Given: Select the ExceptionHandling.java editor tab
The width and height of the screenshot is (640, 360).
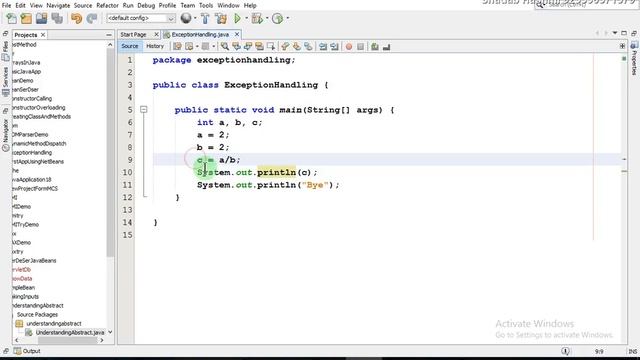Looking at the screenshot, I should (x=200, y=35).
